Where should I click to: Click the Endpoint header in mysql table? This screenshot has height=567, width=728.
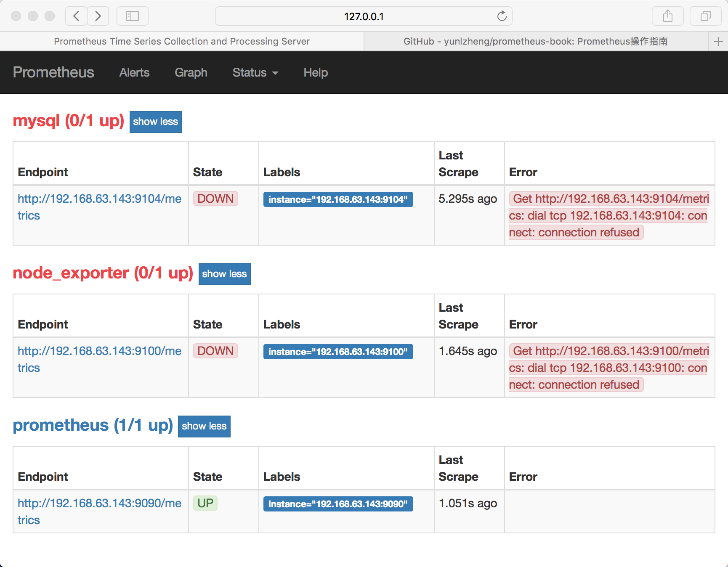(x=43, y=172)
